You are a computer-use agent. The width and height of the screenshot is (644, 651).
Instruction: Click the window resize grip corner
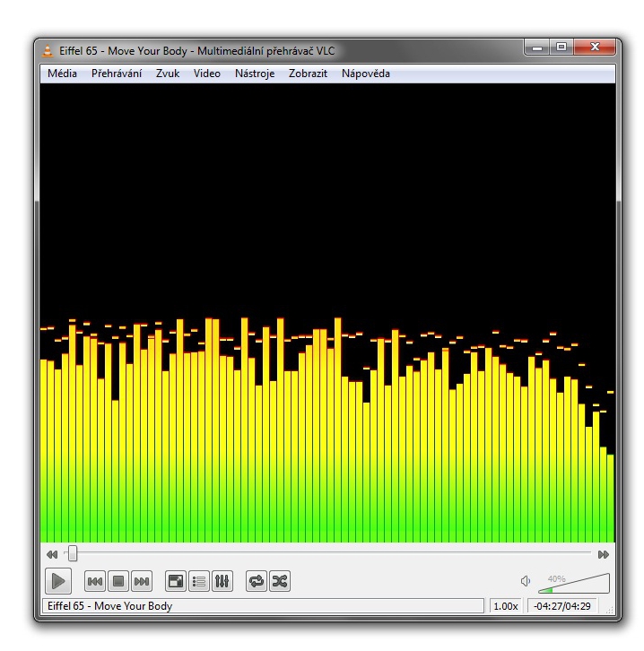click(610, 610)
